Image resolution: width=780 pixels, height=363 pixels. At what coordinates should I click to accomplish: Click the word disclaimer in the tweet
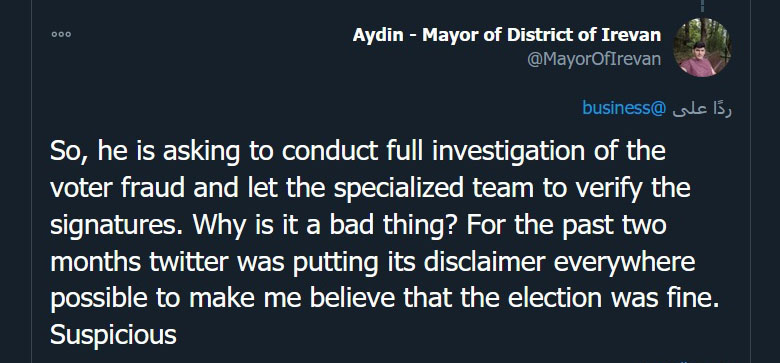pyautogui.click(x=485, y=262)
